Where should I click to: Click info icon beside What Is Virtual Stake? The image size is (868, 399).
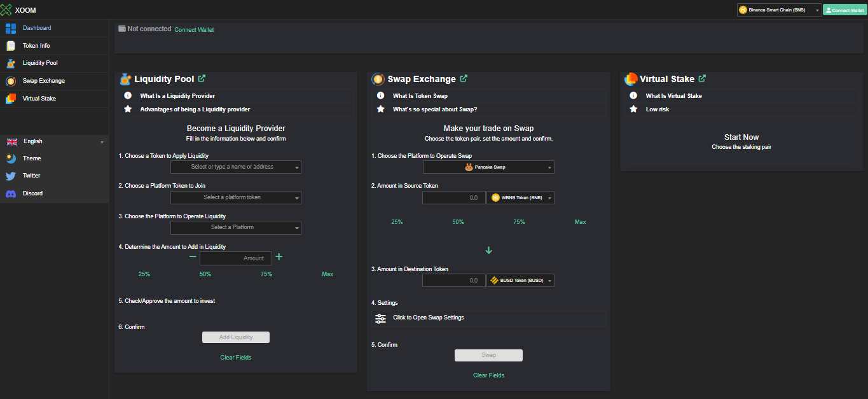pyautogui.click(x=633, y=95)
